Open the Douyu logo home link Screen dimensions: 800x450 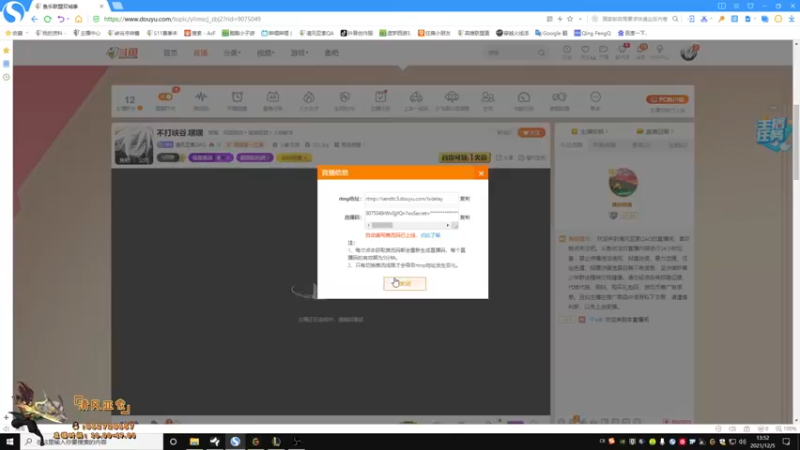[x=122, y=53]
